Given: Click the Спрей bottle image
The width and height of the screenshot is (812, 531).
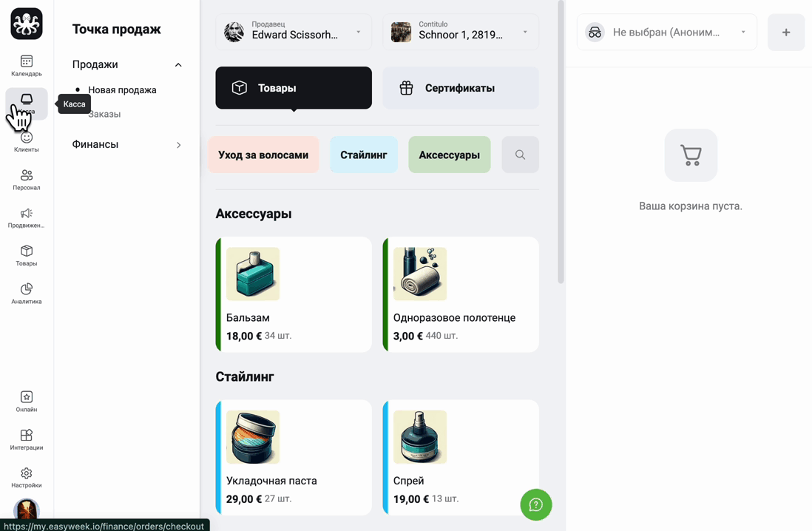Looking at the screenshot, I should 420,437.
